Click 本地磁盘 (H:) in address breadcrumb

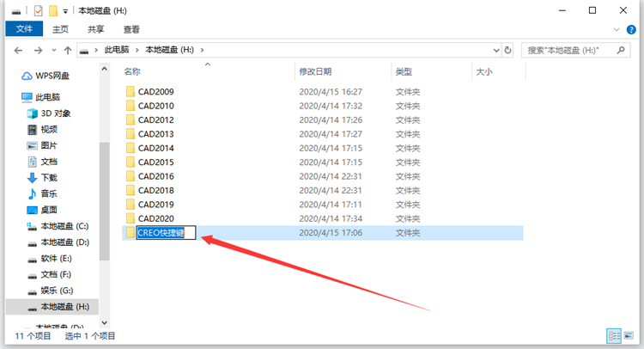point(170,50)
